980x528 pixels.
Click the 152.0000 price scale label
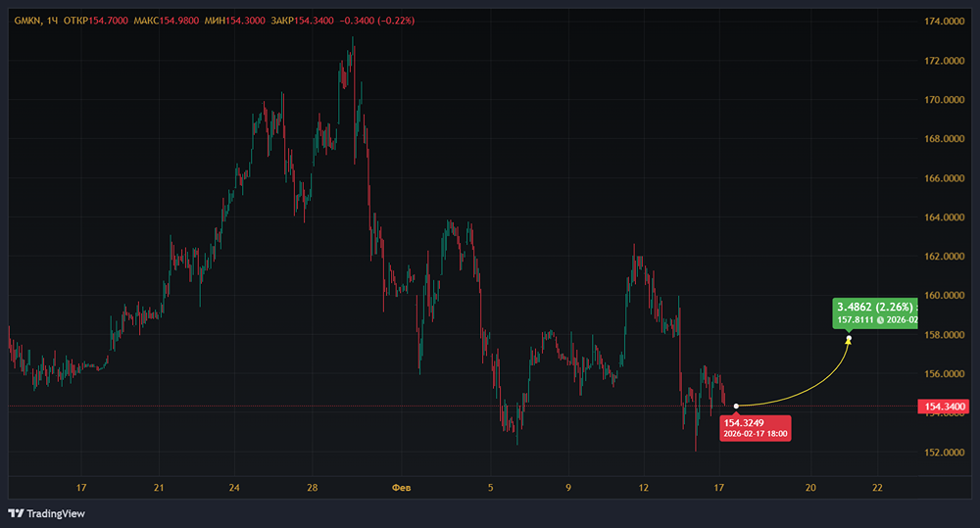[945, 453]
